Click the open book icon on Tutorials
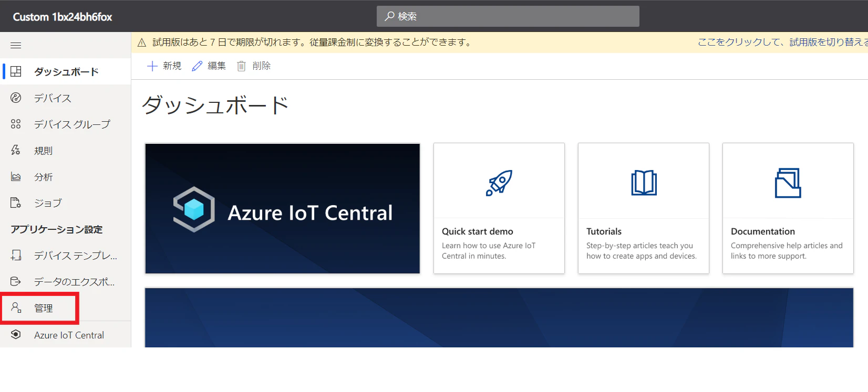 point(644,183)
